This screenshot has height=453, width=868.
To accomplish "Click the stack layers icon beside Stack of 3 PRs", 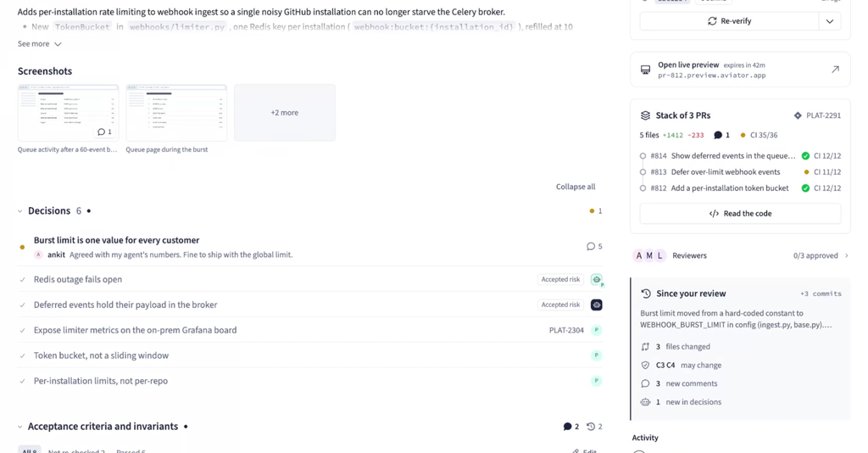I will click(x=645, y=115).
